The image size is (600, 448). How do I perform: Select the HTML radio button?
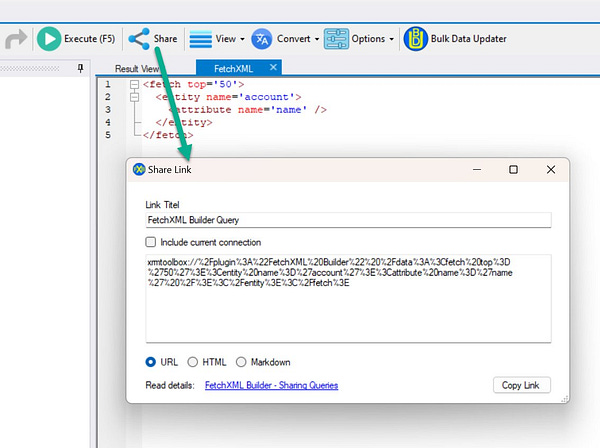[x=192, y=362]
